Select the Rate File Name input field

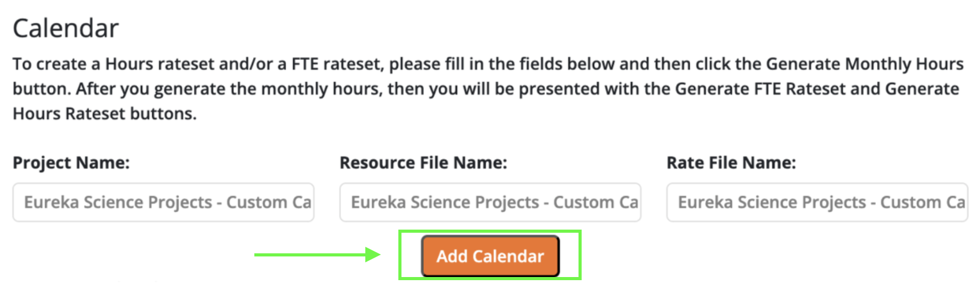coord(817,202)
